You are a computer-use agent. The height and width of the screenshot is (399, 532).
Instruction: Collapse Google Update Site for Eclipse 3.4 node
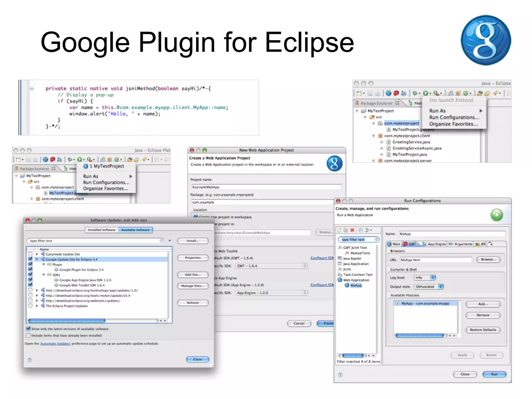37,259
